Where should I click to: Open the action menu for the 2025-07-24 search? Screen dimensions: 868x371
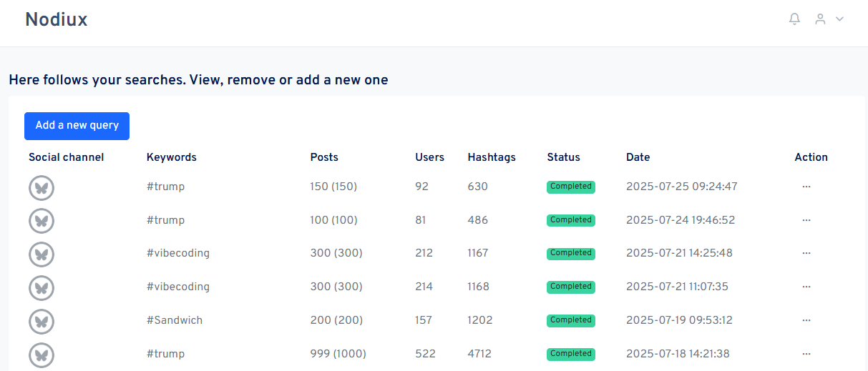(x=806, y=220)
